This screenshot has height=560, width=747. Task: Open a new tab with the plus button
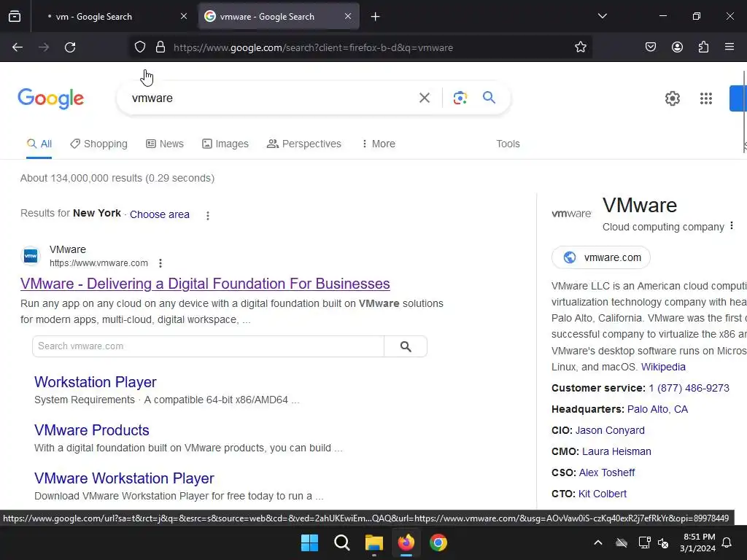376,17
